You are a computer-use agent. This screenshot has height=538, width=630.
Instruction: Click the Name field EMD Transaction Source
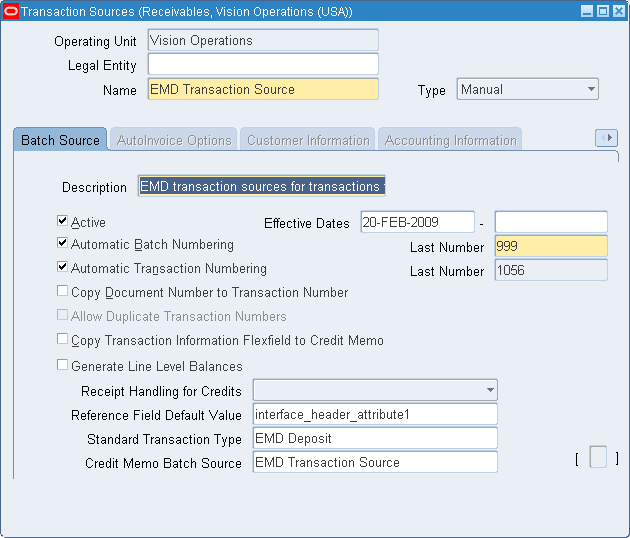tap(263, 89)
